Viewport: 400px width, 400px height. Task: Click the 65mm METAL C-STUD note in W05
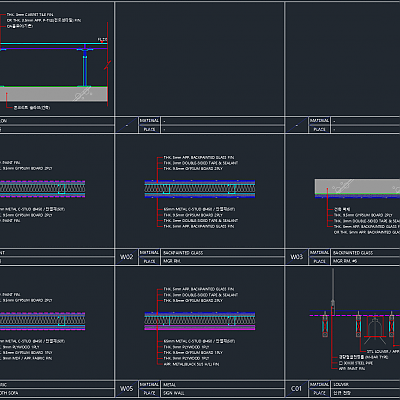pos(199,341)
